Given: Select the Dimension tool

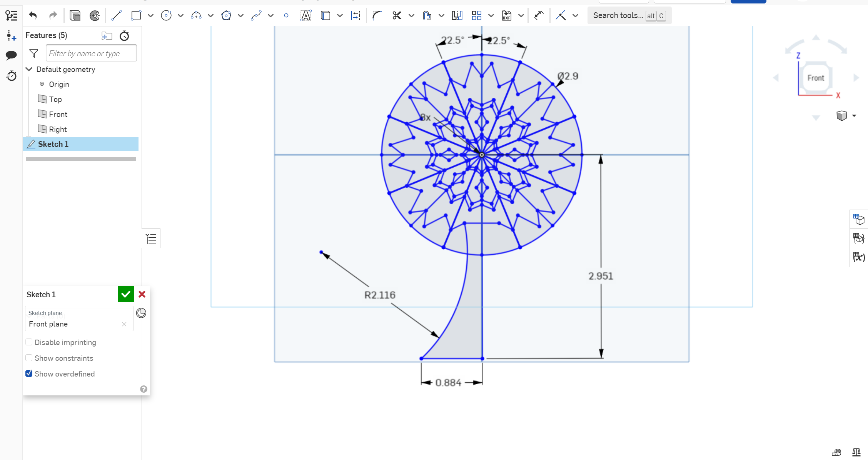Looking at the screenshot, I should (x=355, y=15).
